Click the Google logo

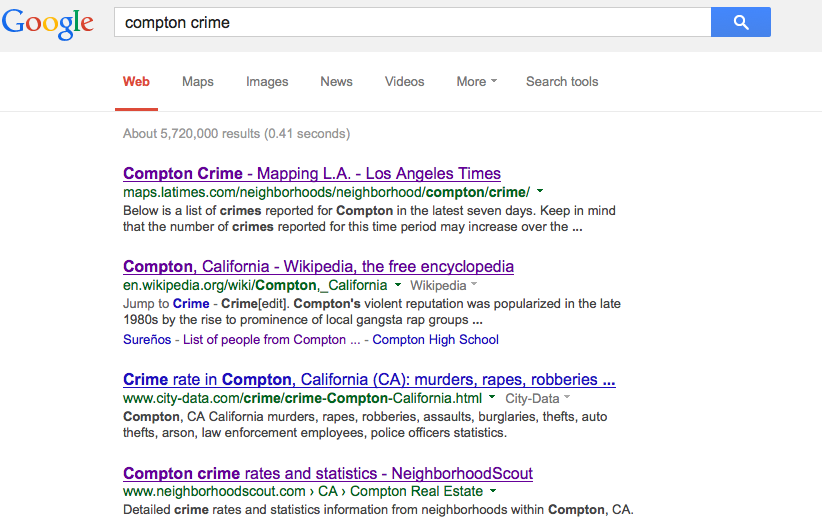48,23
